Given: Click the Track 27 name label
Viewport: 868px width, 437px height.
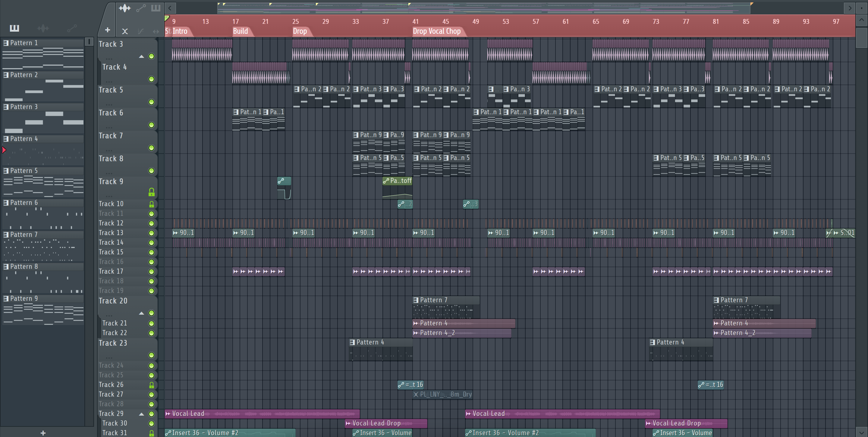Looking at the screenshot, I should point(111,395).
